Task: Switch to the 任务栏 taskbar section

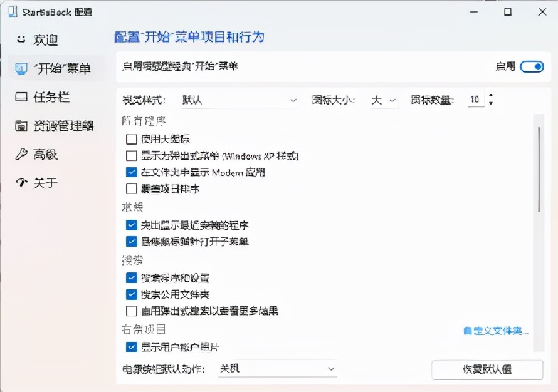Action: [x=21, y=97]
